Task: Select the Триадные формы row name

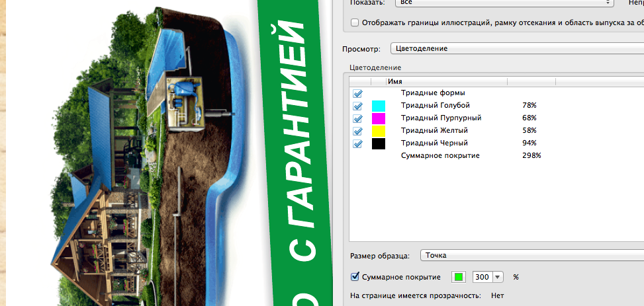Action: click(x=433, y=93)
